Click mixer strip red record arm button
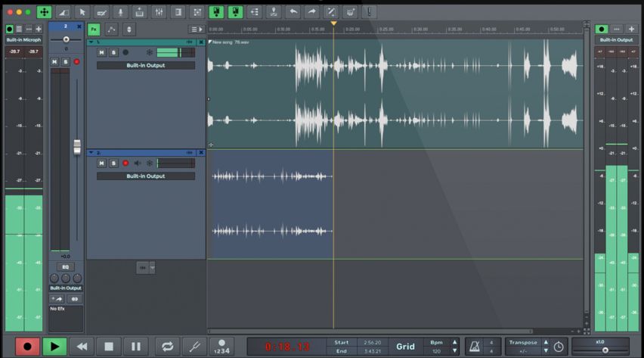644x358 pixels. 76,62
